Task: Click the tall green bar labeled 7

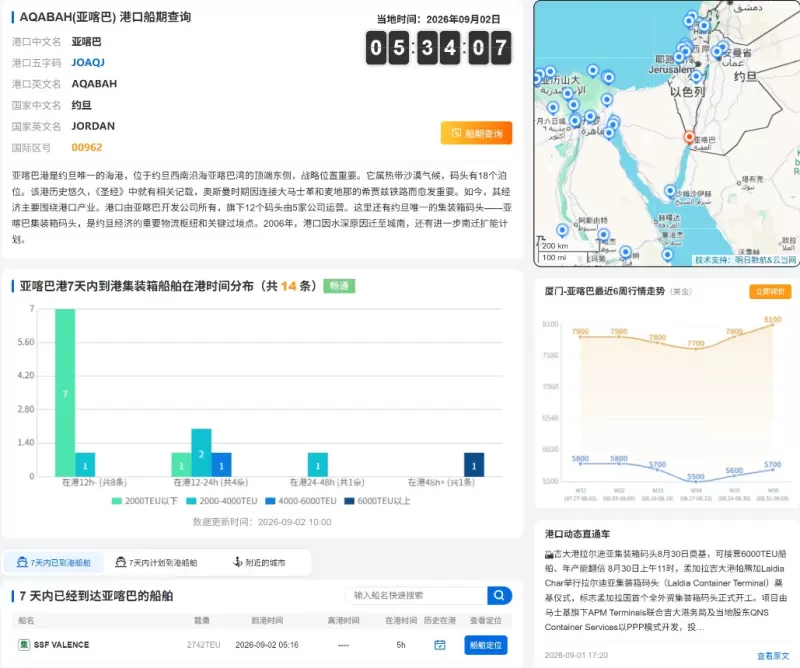Action: [65, 392]
